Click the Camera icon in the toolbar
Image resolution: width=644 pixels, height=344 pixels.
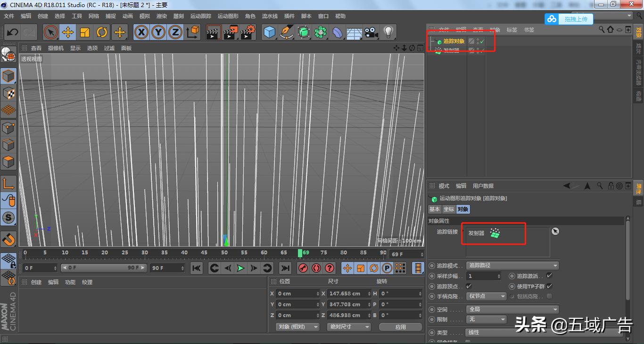click(x=370, y=32)
